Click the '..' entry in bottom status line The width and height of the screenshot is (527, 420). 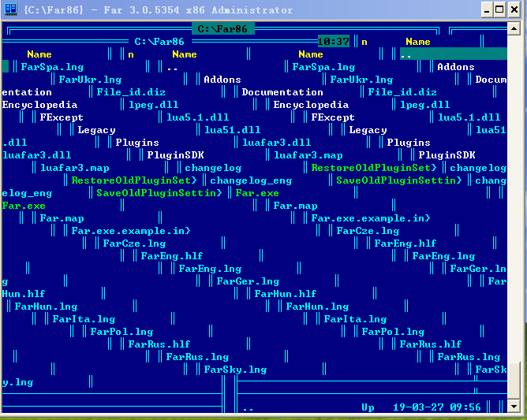248,409
